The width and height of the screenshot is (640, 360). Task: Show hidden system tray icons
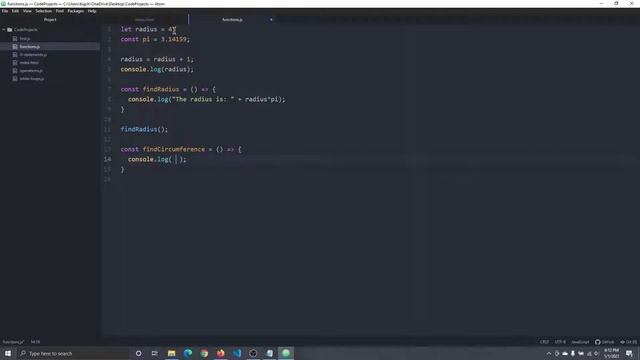click(x=549, y=353)
